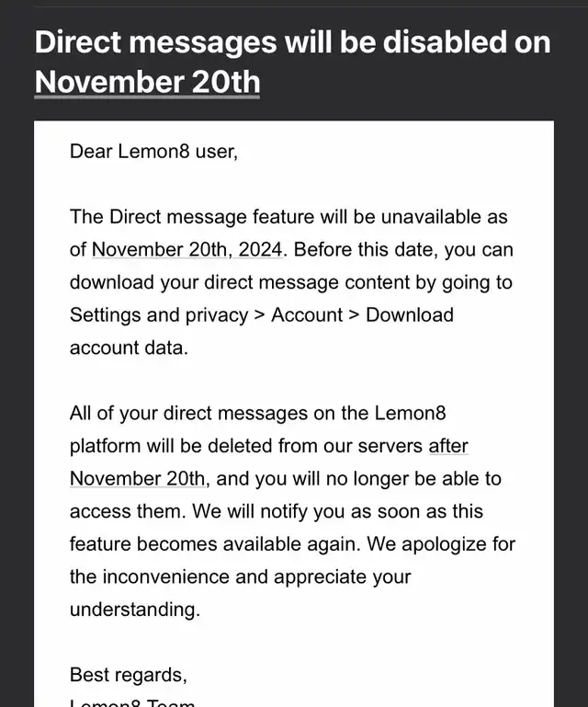Click the 'Direct messages will be disabled on' title
The width and height of the screenshot is (588, 707).
pyautogui.click(x=292, y=42)
